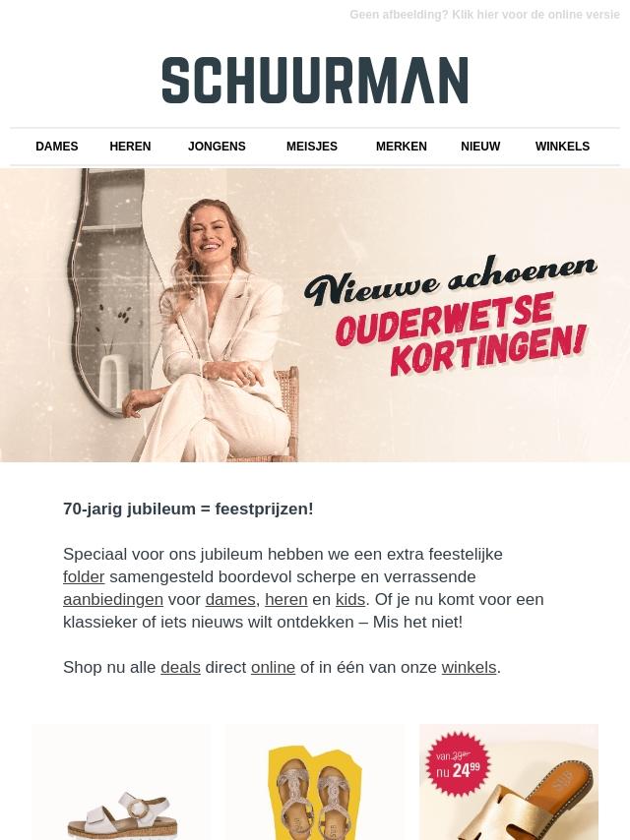Click the red 24,99 price badge

click(458, 764)
